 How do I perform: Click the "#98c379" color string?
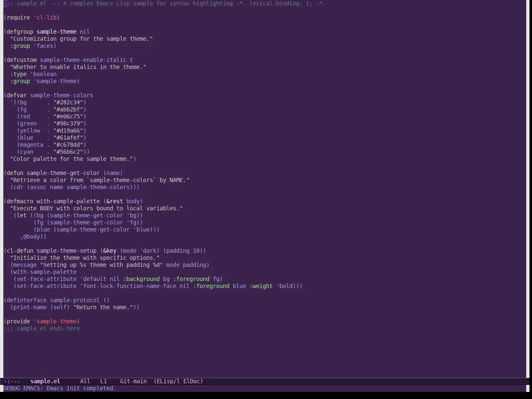pos(68,123)
